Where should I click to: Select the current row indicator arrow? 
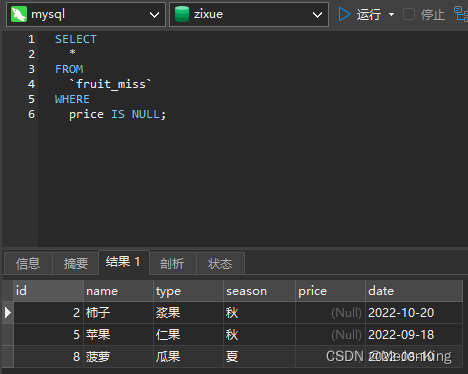point(7,313)
